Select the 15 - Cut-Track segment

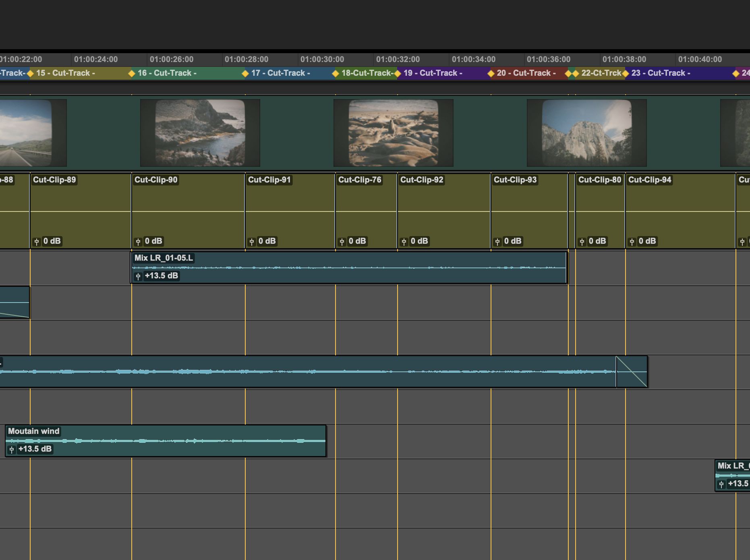coord(81,73)
